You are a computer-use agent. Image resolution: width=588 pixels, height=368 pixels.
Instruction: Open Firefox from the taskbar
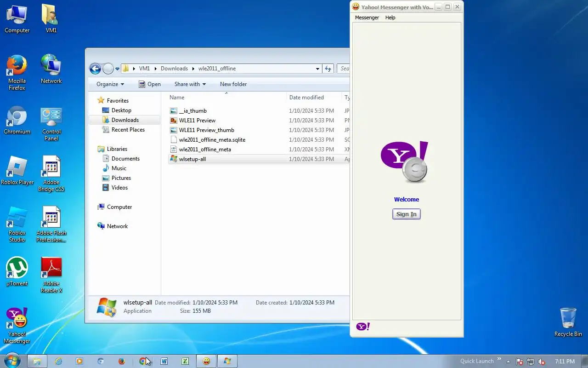[122, 361]
